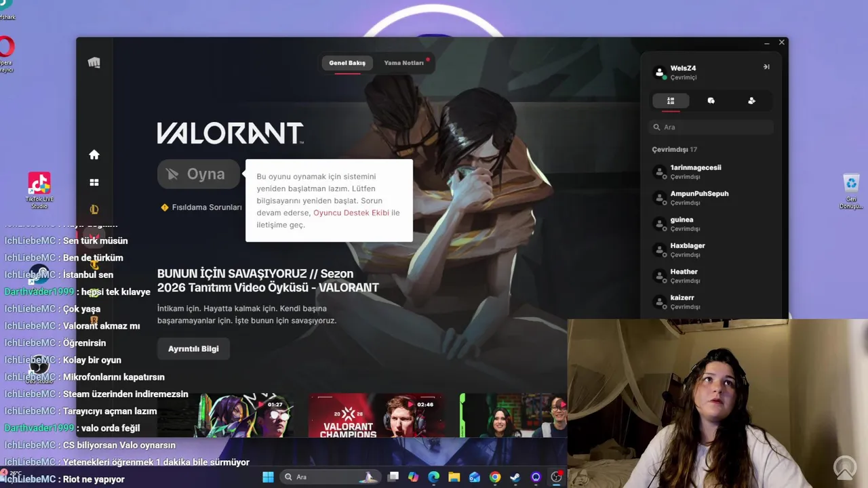Open the add friend tab icon

click(751, 101)
